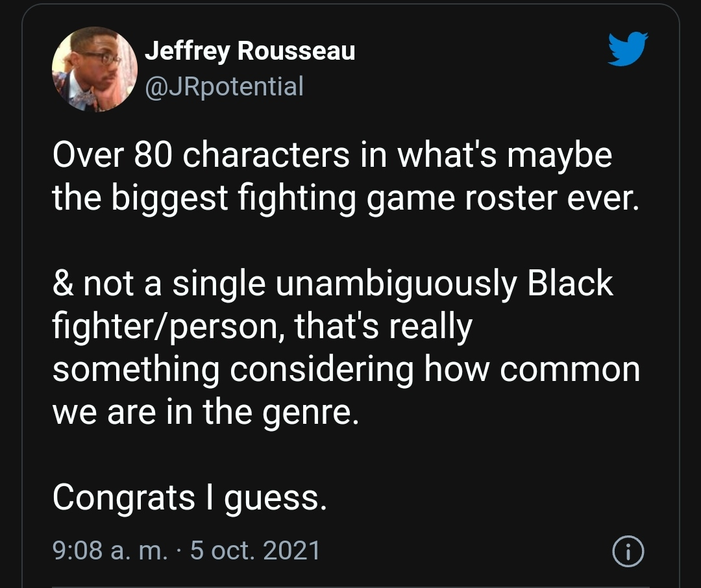Click the ampersand starting the second paragraph
This screenshot has height=588, width=701.
[62, 284]
